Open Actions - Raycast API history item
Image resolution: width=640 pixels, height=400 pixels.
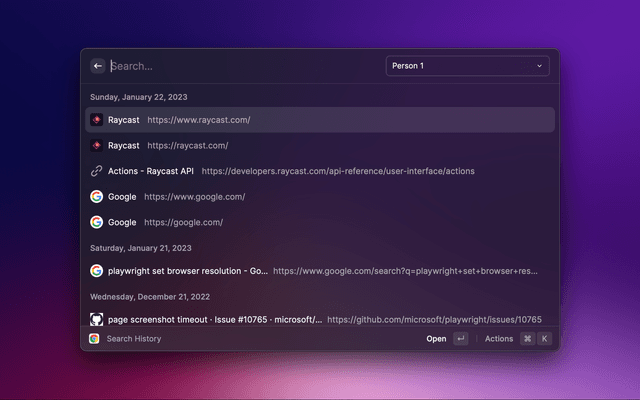click(151, 171)
